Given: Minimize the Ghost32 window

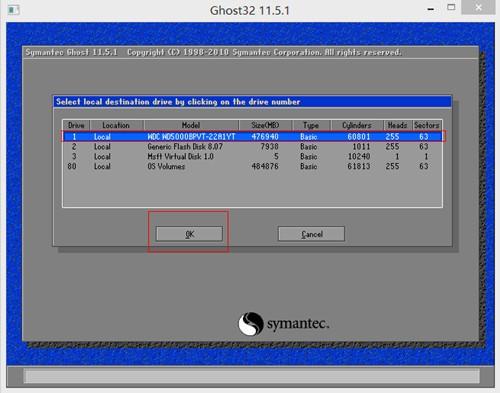Looking at the screenshot, I should (x=431, y=9).
